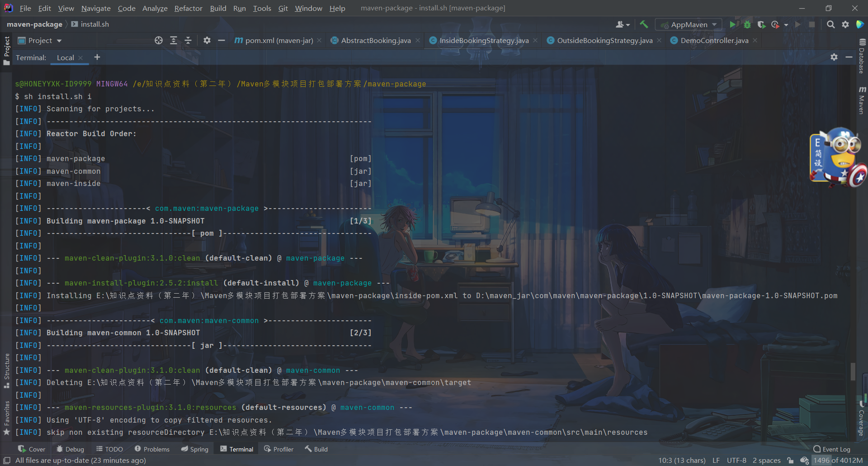The width and height of the screenshot is (868, 466).
Task: Expand all in the Project panel toolbar
Action: point(174,40)
